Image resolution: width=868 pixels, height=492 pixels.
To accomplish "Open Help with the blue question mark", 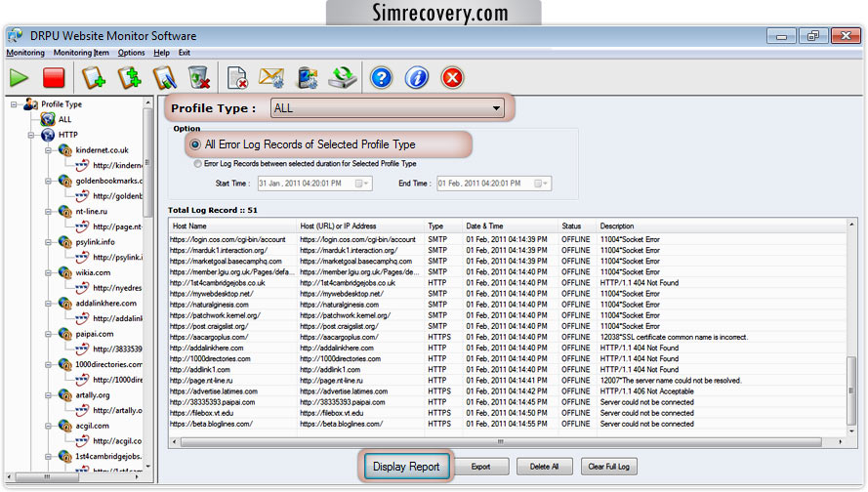I will (x=382, y=77).
